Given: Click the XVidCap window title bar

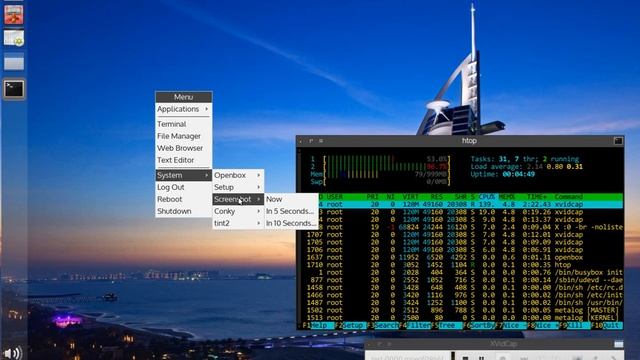Looking at the screenshot, I should click(x=495, y=344).
